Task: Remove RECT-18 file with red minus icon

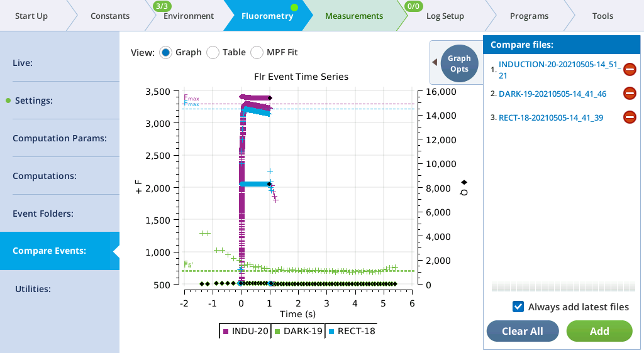Action: (630, 117)
